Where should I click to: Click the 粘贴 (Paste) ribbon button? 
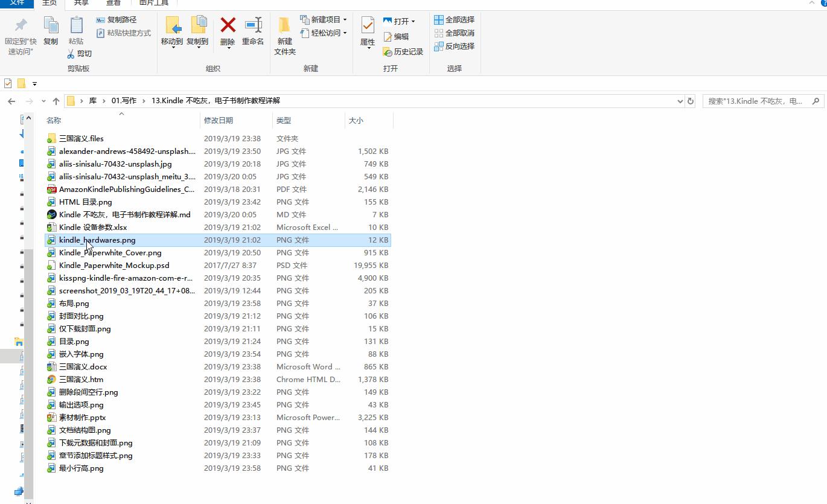pyautogui.click(x=76, y=31)
